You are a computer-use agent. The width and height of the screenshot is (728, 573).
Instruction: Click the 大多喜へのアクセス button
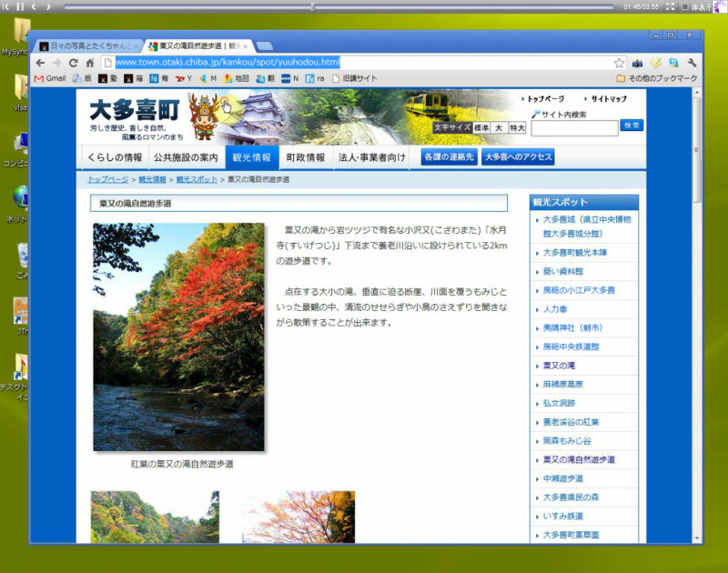coord(518,156)
